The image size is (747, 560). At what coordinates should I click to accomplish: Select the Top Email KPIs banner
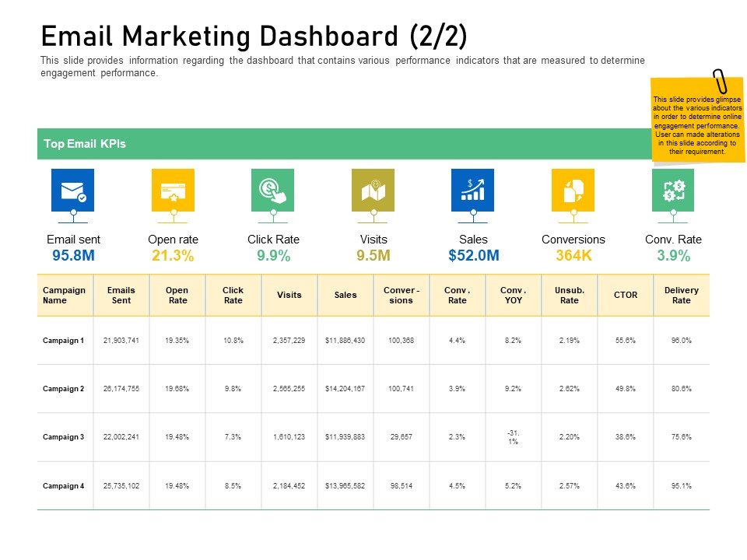(x=345, y=144)
